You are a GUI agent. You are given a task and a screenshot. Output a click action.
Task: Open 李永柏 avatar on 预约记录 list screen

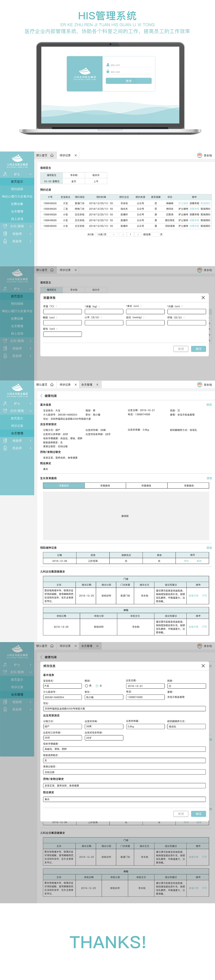pos(199,155)
